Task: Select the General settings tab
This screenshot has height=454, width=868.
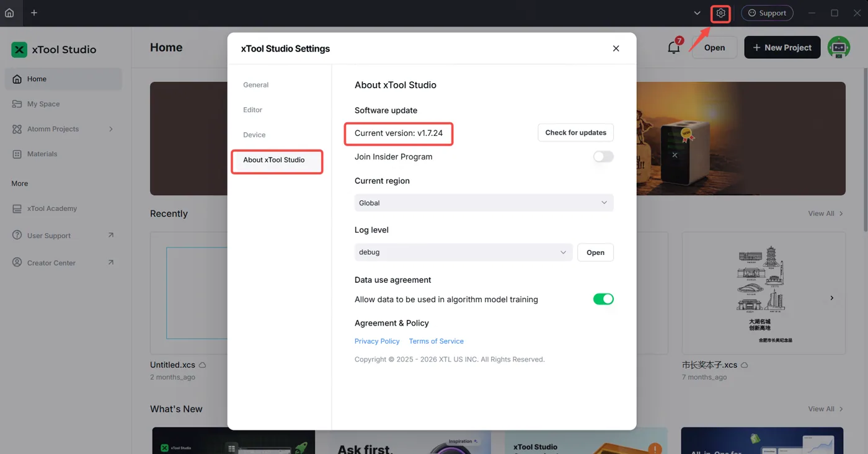Action: 256,85
